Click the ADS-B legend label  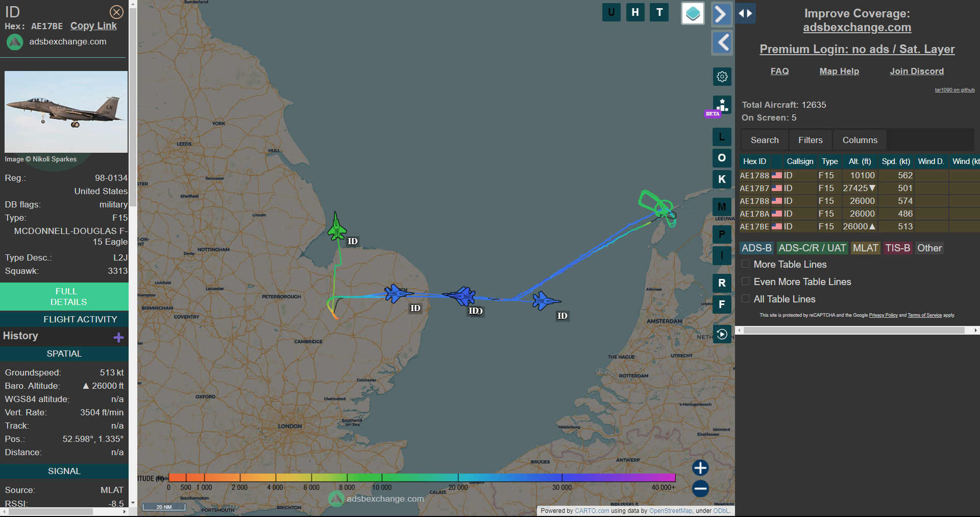pyautogui.click(x=756, y=248)
